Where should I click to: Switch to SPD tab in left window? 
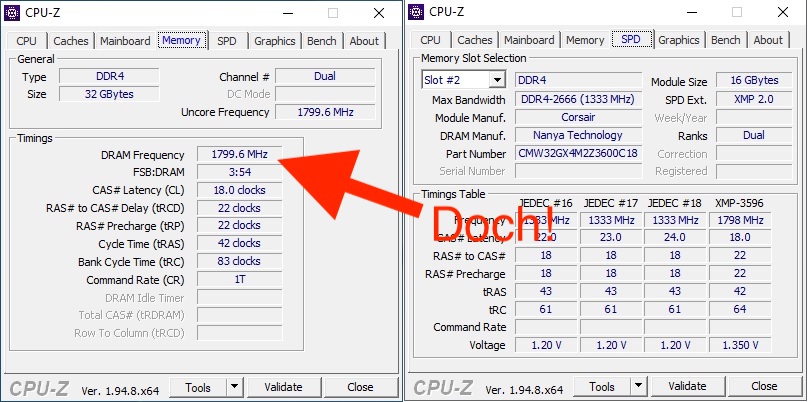tap(227, 41)
